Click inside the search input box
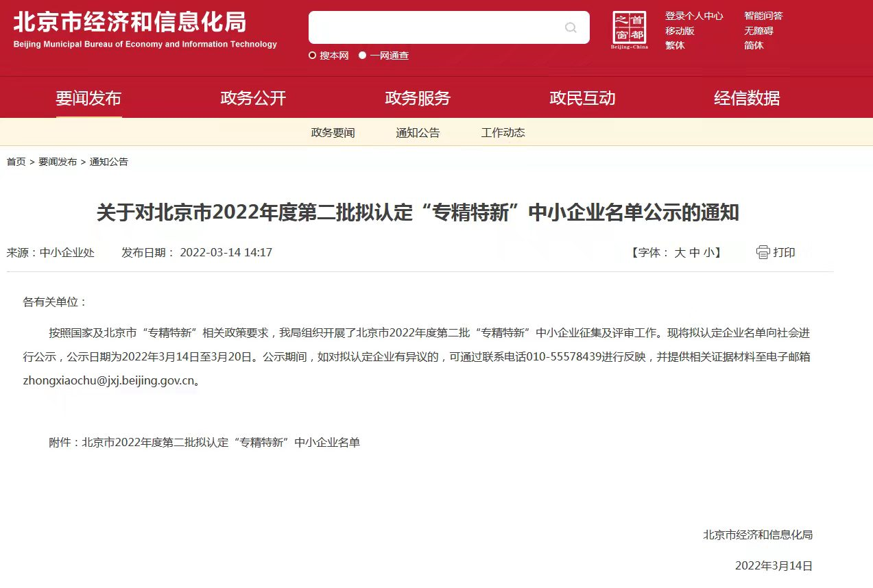The image size is (873, 588). pyautogui.click(x=439, y=27)
